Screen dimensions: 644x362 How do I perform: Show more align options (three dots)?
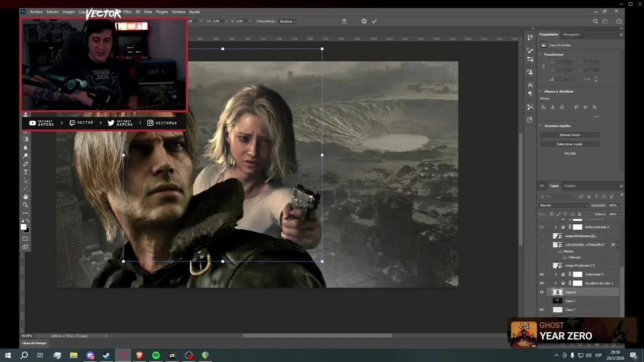[596, 117]
